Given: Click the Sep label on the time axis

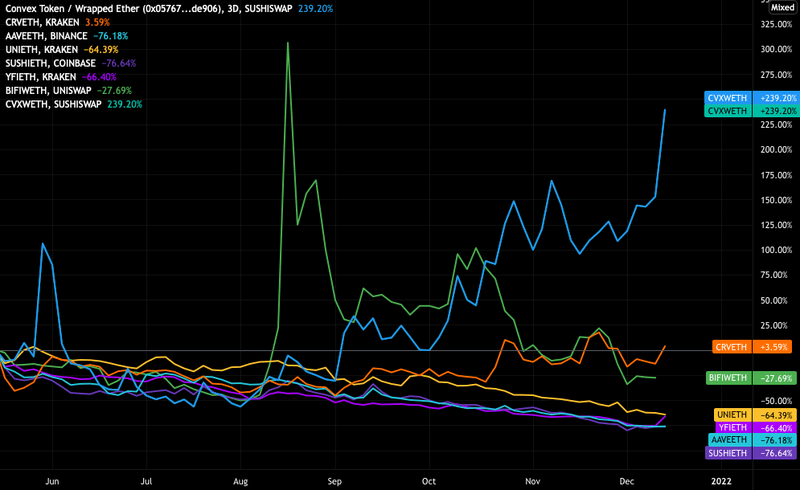Looking at the screenshot, I should pos(334,481).
